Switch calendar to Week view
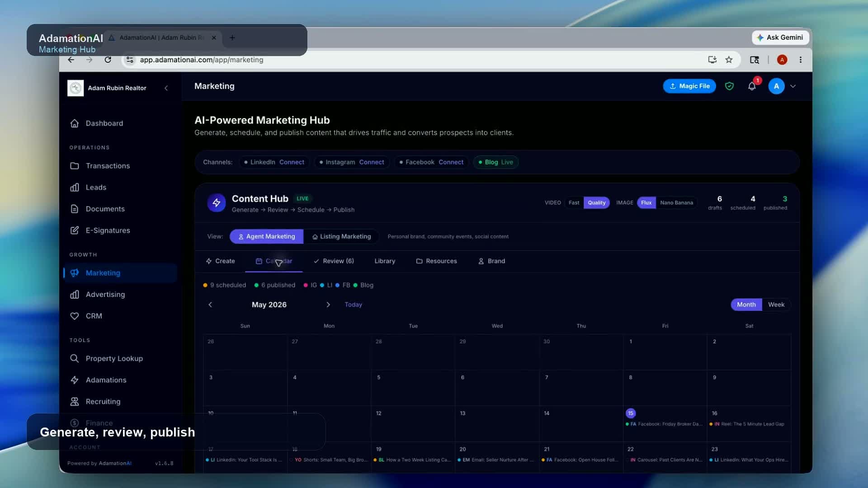The width and height of the screenshot is (868, 488). 776,305
